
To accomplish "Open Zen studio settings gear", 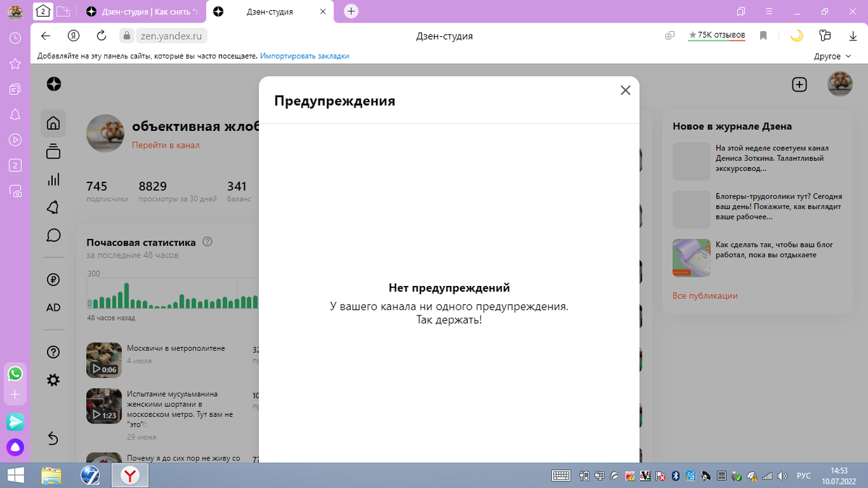I will click(x=54, y=380).
